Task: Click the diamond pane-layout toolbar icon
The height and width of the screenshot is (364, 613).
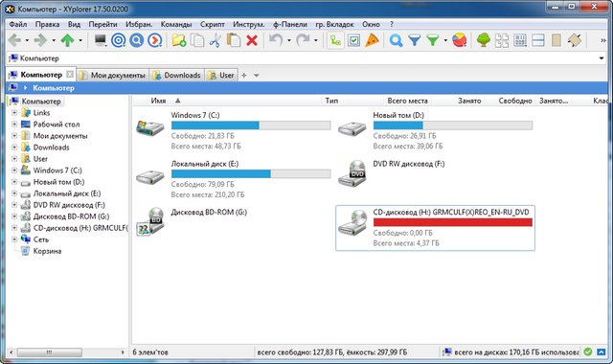Action: [x=575, y=40]
